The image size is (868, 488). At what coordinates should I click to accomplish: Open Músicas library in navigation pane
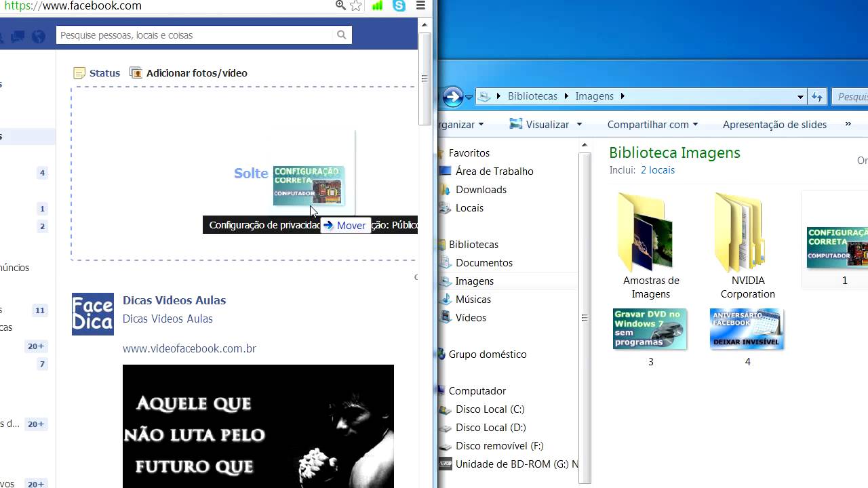473,299
